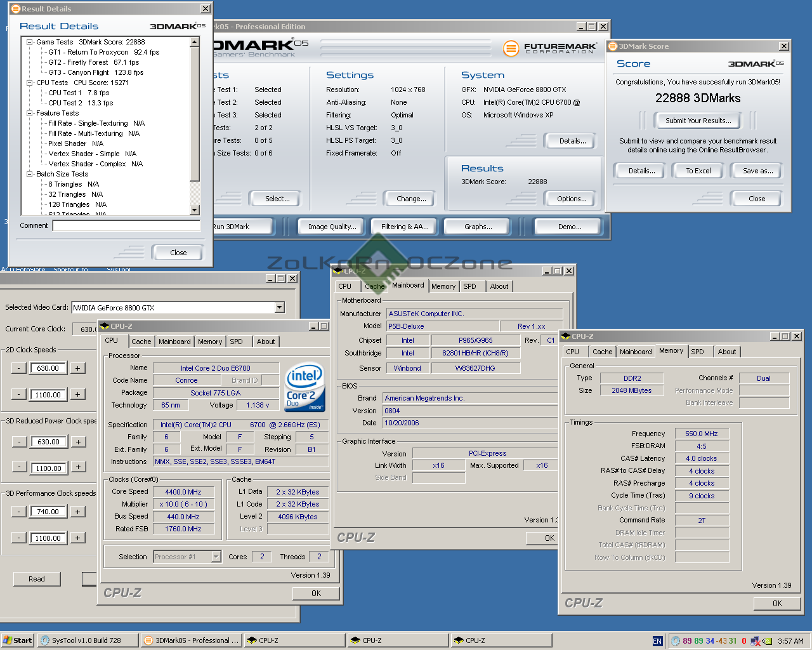This screenshot has width=812, height=650.
Task: Decrease the 2D Clock Speeds 630.00 value
Action: point(19,368)
